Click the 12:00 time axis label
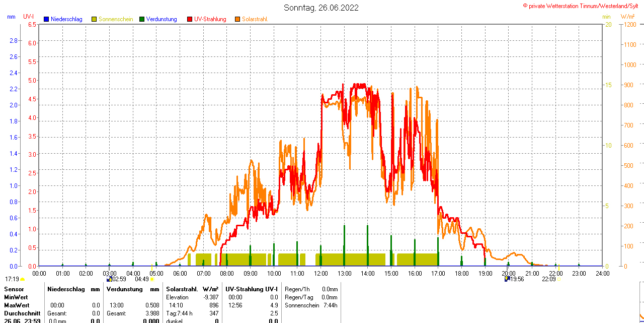The width and height of the screenshot is (644, 323). 320,273
